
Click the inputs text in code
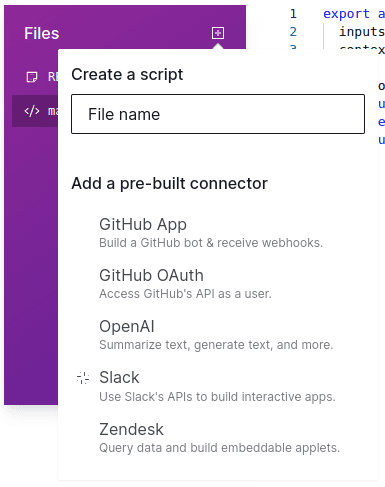[x=362, y=32]
